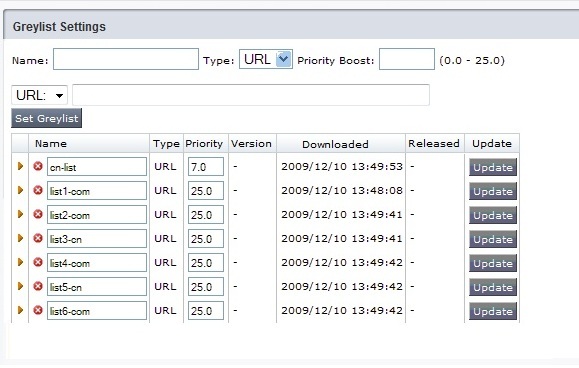
Task: Delete the cn-list greylist entry
Action: 38,166
